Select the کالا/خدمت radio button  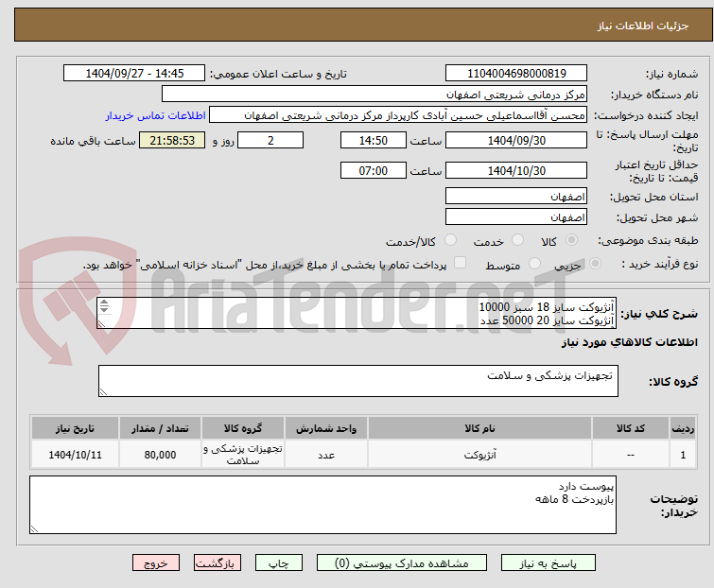pos(450,240)
